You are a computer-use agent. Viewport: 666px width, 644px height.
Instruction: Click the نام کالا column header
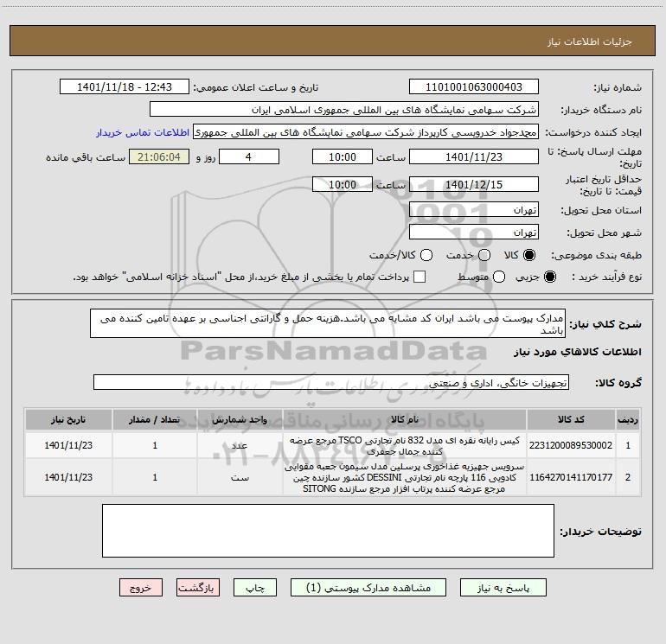405,419
